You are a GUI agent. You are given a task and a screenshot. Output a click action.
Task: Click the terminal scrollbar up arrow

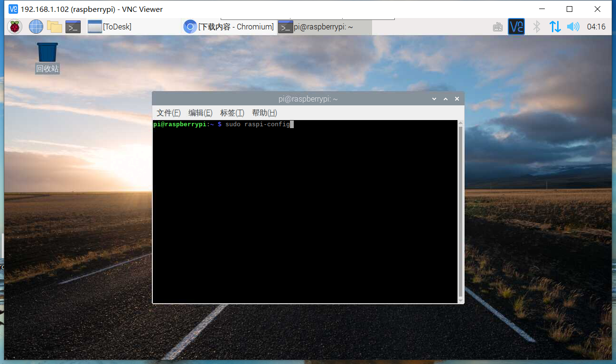click(x=460, y=123)
